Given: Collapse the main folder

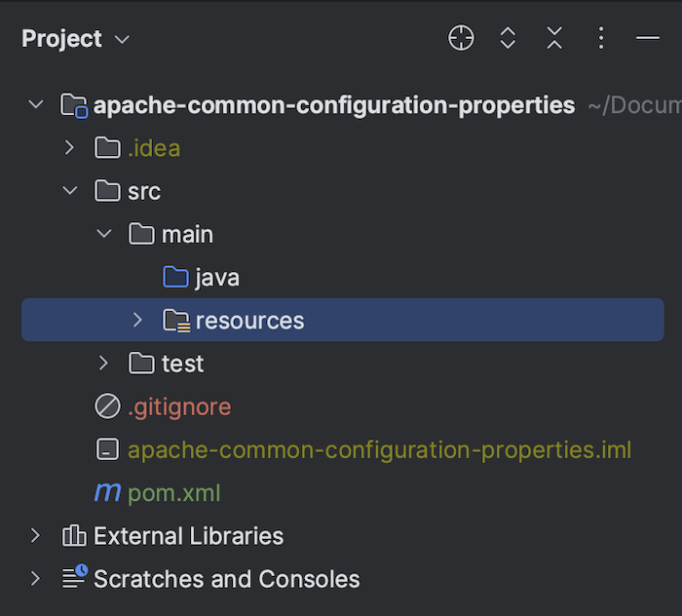Looking at the screenshot, I should click(x=104, y=234).
